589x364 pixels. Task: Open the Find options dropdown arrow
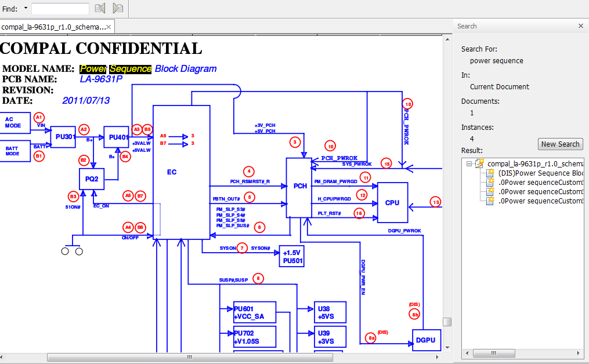point(26,8)
